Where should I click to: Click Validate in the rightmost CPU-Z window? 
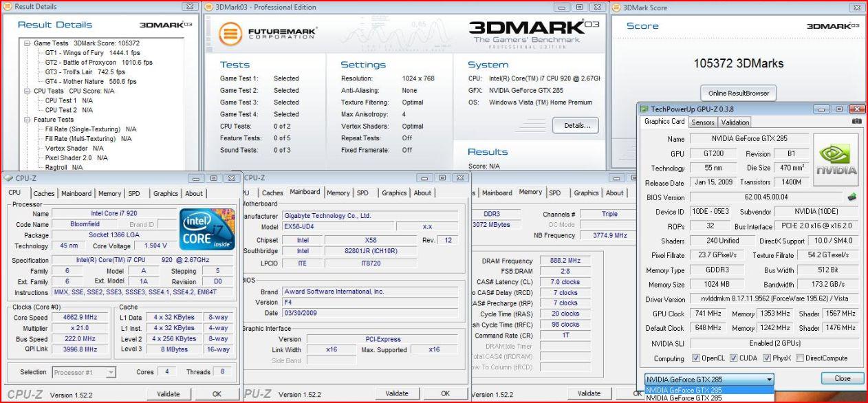point(589,394)
